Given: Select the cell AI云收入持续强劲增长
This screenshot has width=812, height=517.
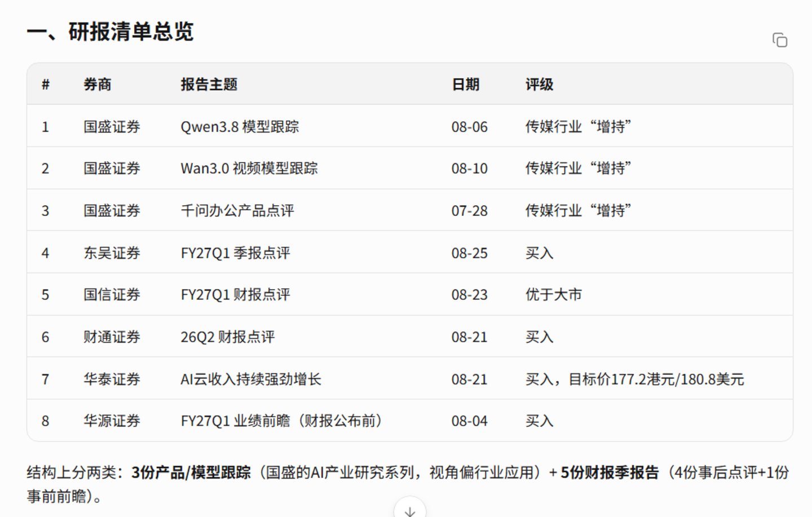Looking at the screenshot, I should tap(251, 379).
